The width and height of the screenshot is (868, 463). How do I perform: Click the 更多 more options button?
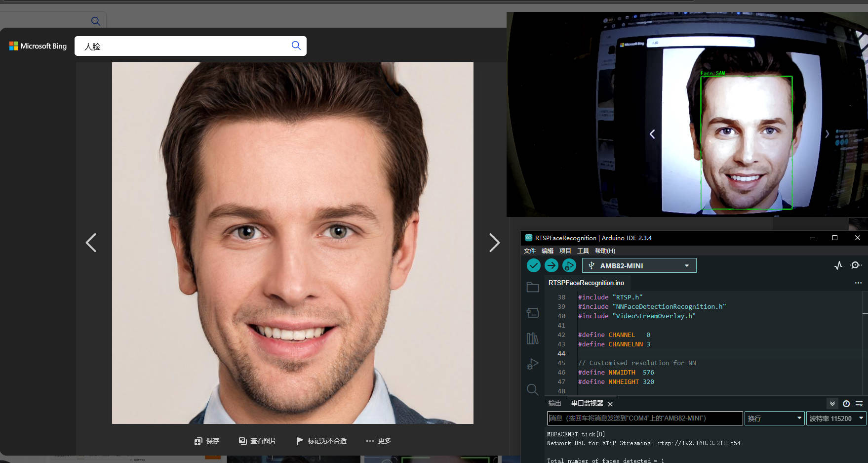(x=378, y=441)
